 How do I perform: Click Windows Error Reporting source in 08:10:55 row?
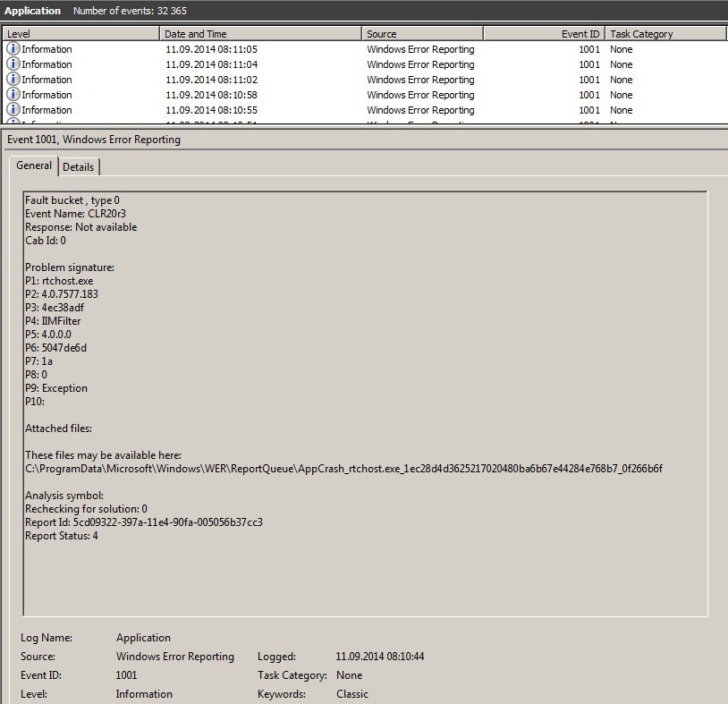pyautogui.click(x=420, y=111)
